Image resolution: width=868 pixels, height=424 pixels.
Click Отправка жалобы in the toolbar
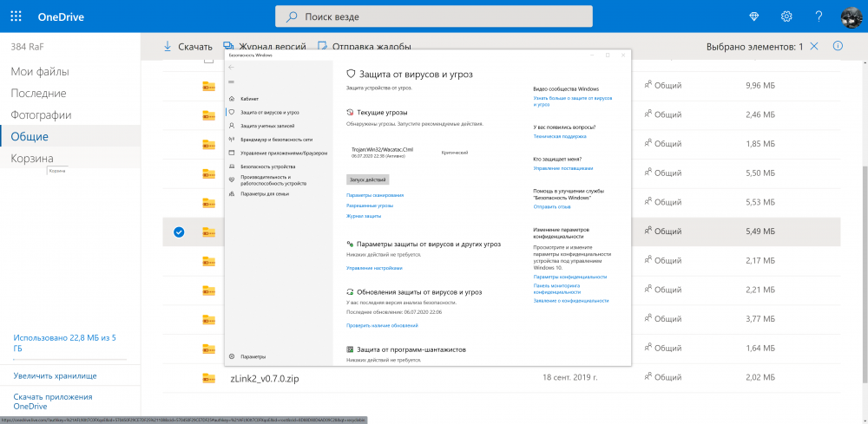365,47
